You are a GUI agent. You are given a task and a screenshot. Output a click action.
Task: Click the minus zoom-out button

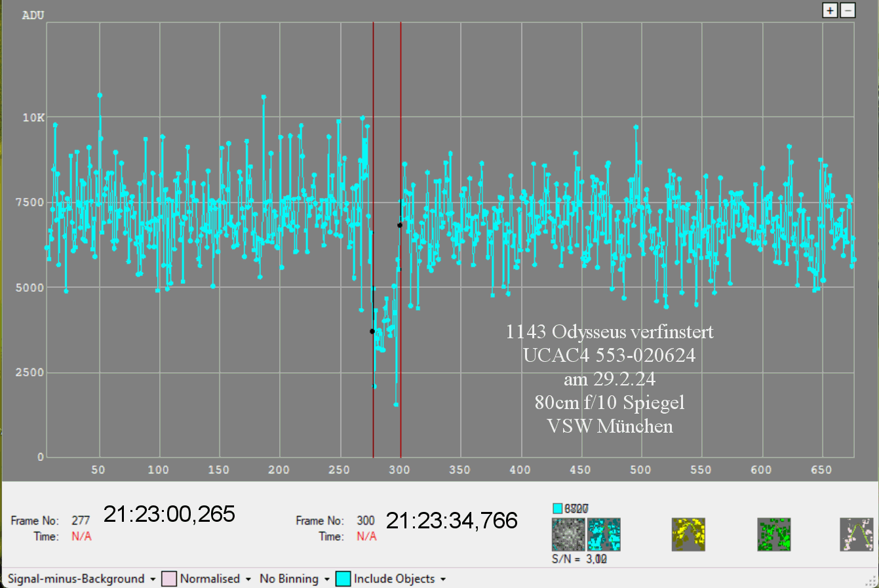point(848,10)
